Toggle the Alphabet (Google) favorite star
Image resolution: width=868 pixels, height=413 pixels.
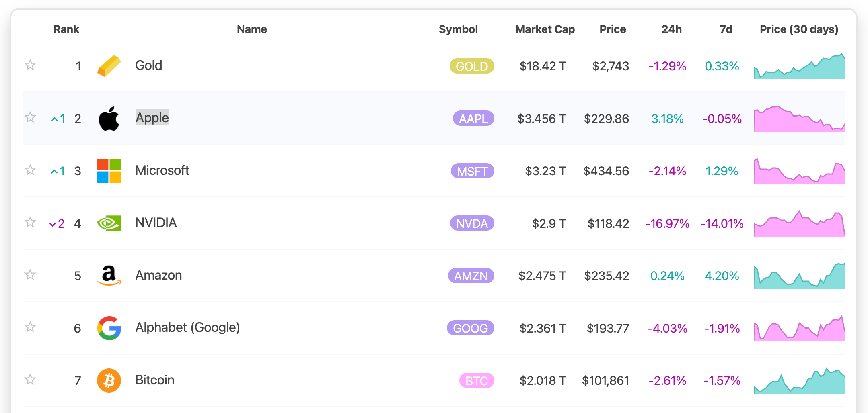(30, 327)
